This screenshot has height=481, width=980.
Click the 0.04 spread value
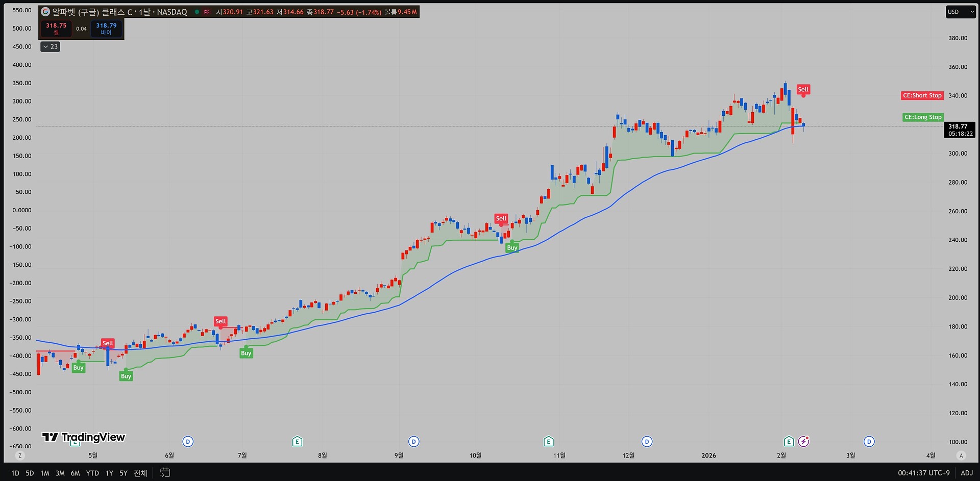(x=81, y=29)
